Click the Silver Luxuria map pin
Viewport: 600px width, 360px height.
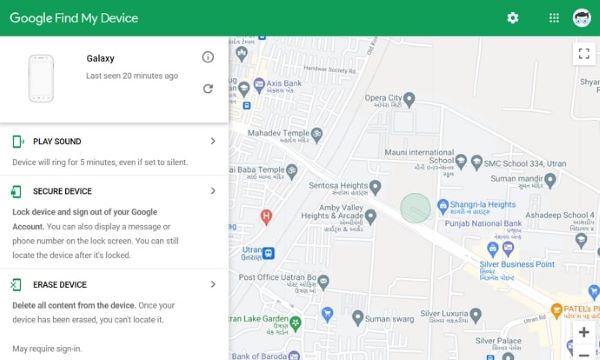click(x=475, y=316)
